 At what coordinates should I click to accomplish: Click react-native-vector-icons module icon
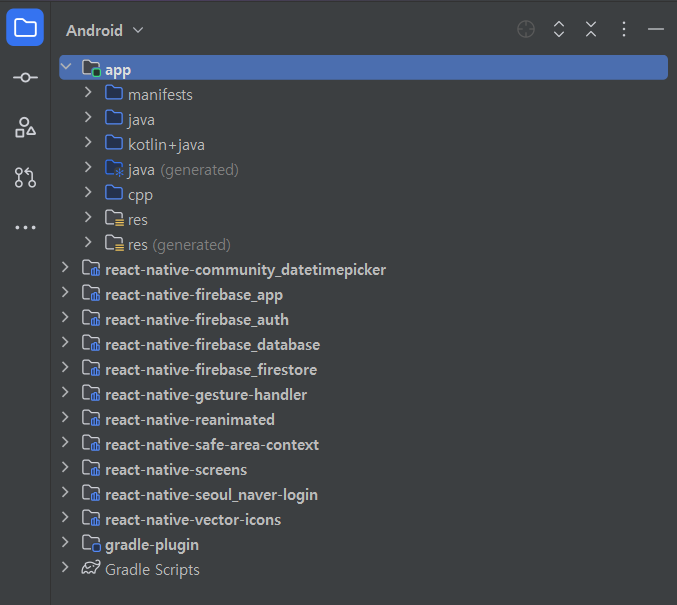coord(91,518)
